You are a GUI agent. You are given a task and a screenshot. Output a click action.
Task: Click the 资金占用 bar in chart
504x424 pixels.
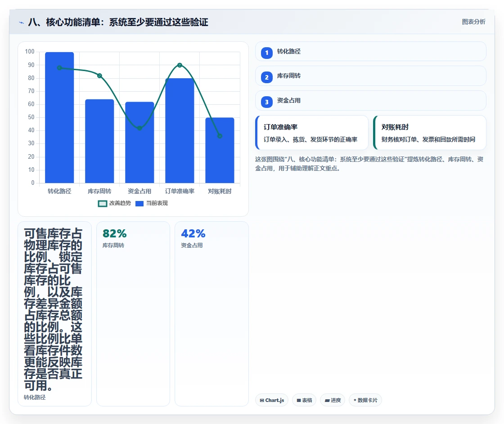click(139, 143)
